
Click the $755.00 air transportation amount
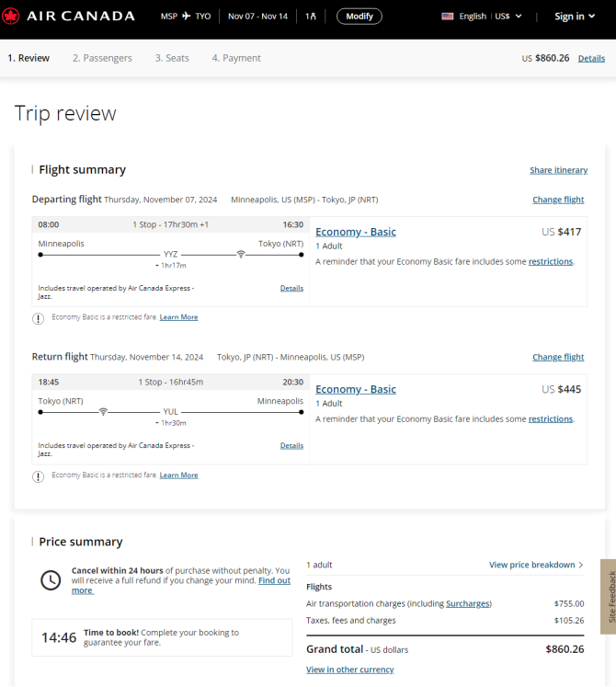pos(569,603)
